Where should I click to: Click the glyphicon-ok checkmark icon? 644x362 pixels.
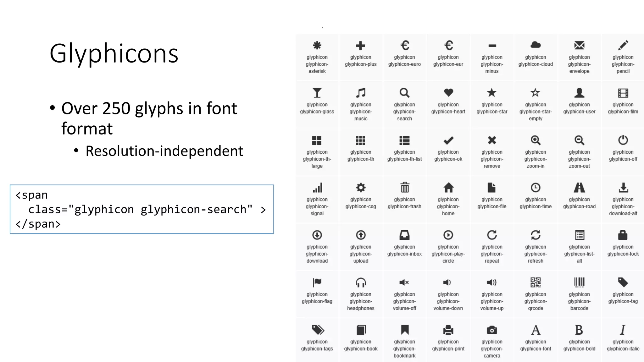(x=448, y=140)
